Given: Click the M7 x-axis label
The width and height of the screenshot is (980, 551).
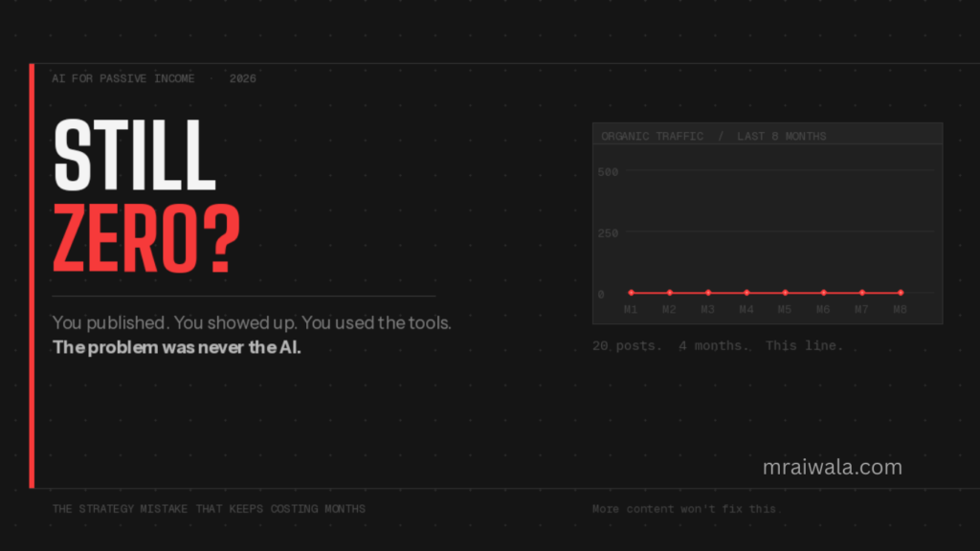Looking at the screenshot, I should [x=861, y=309].
